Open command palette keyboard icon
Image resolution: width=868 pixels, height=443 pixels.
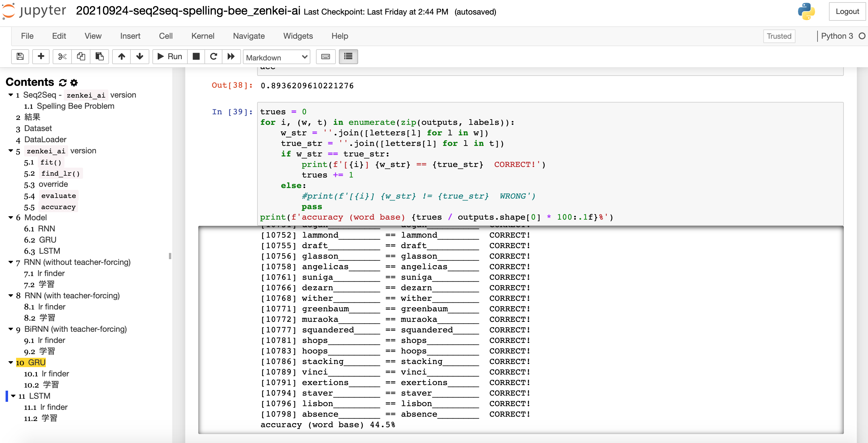(x=326, y=57)
